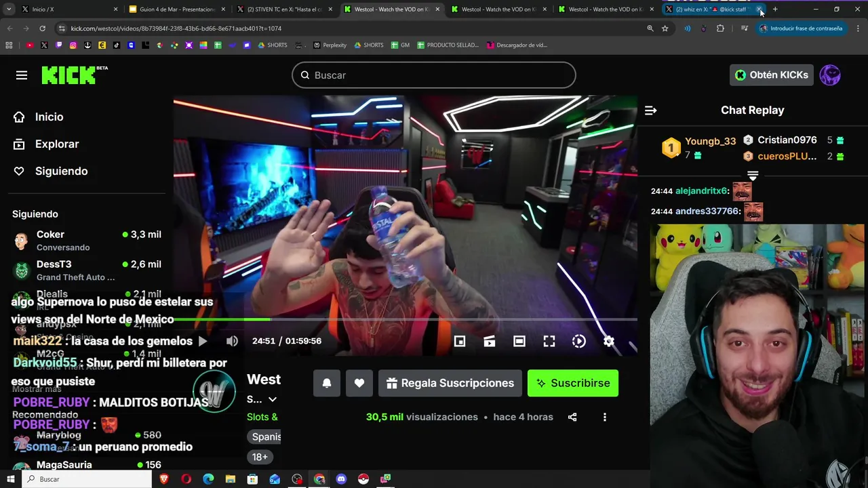The width and height of the screenshot is (868, 488).
Task: Click andres337766 chat username
Action: pyautogui.click(x=707, y=211)
